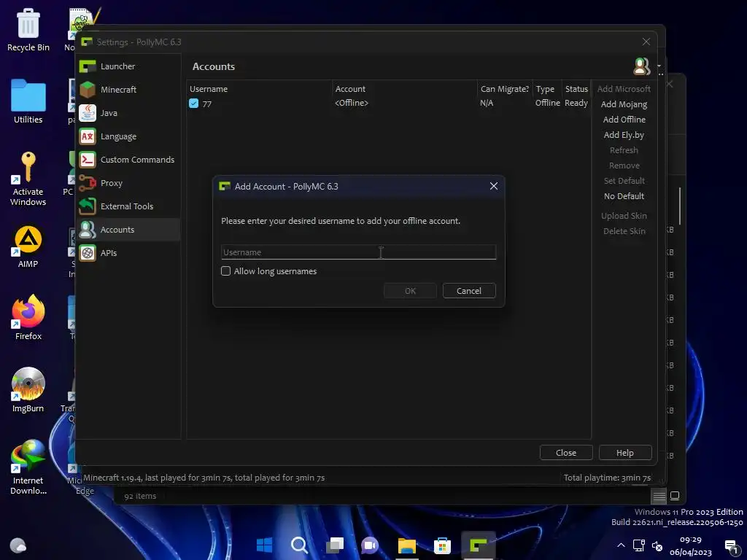Select the Ready status cell

(576, 103)
